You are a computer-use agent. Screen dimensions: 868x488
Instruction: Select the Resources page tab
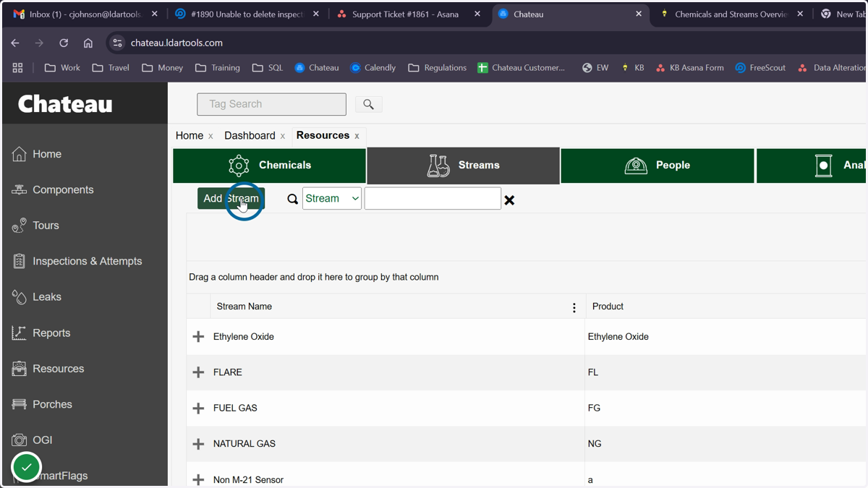[323, 135]
